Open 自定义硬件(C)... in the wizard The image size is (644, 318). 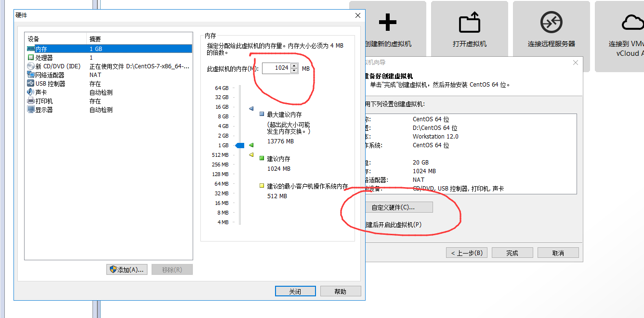click(399, 207)
